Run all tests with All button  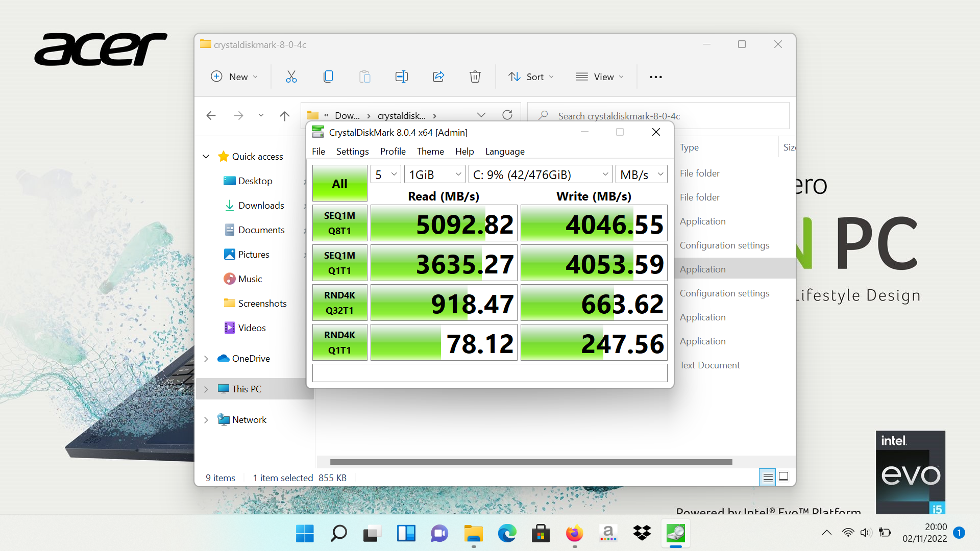[339, 183]
